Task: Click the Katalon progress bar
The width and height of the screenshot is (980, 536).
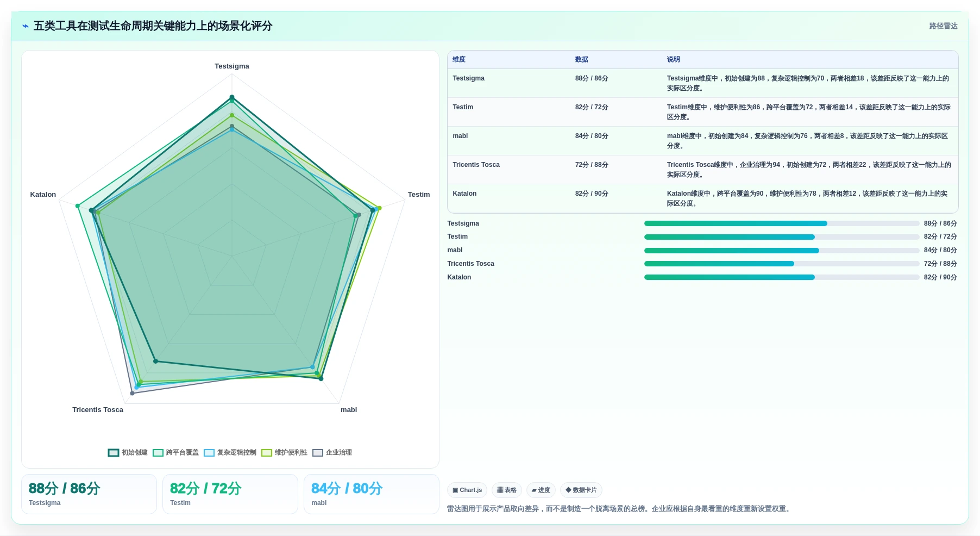Action: click(x=781, y=277)
